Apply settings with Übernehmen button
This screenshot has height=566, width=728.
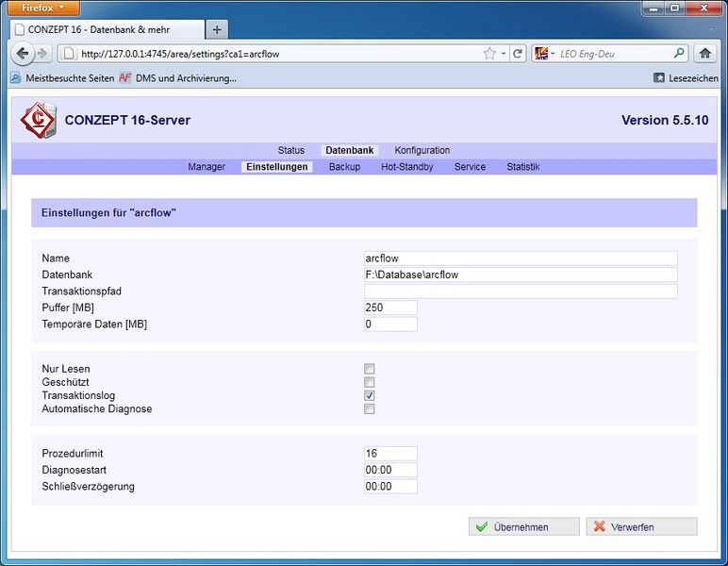coord(523,527)
